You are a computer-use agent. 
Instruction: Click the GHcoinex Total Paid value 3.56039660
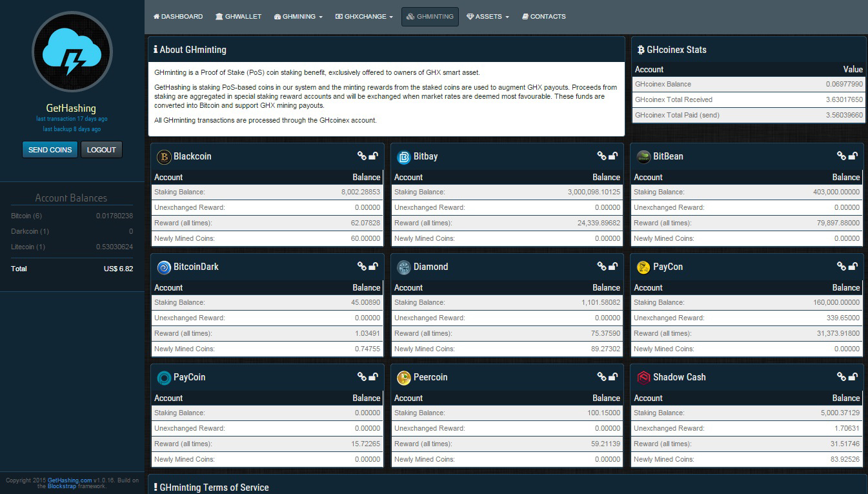click(844, 115)
